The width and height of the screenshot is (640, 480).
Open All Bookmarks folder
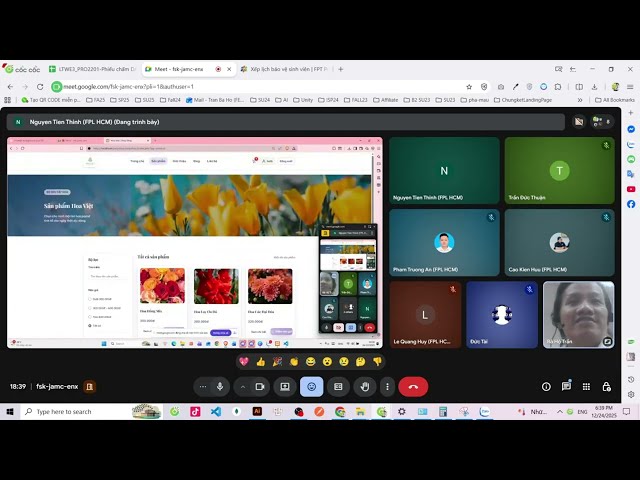pos(615,100)
